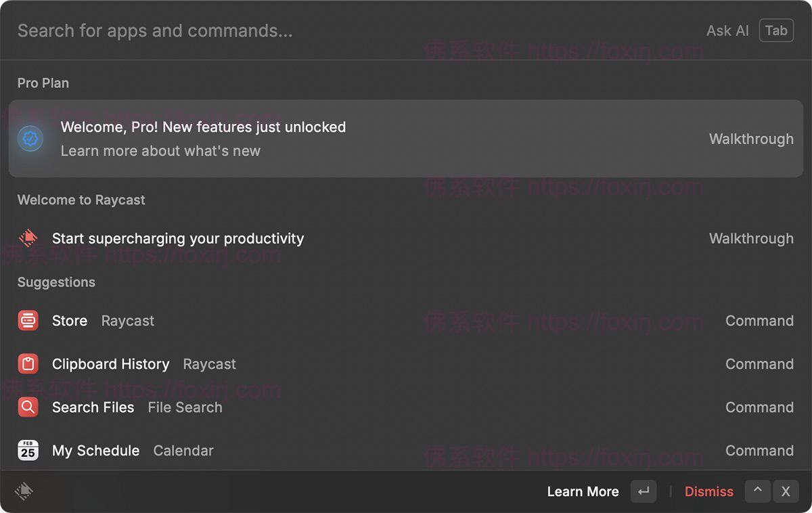This screenshot has width=812, height=513.
Task: Select the Search Files command row
Action: [x=406, y=407]
